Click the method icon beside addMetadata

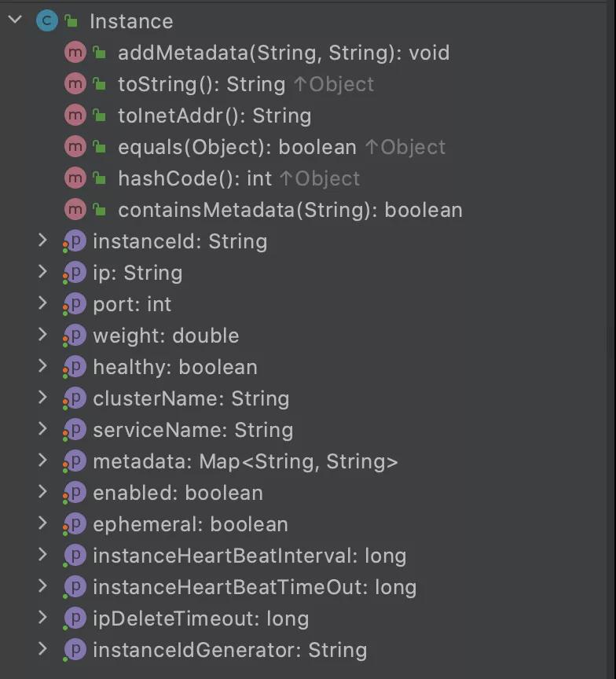pos(75,53)
